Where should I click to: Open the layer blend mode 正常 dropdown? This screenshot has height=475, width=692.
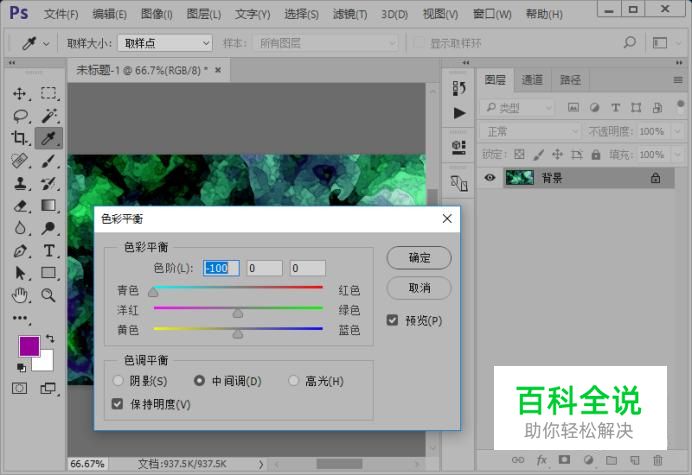tap(530, 132)
